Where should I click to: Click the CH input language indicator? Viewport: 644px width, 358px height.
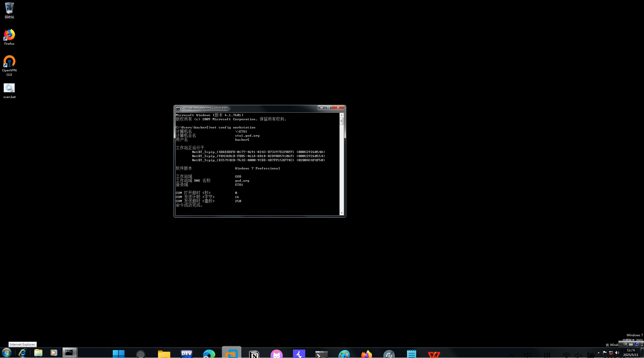(625, 344)
